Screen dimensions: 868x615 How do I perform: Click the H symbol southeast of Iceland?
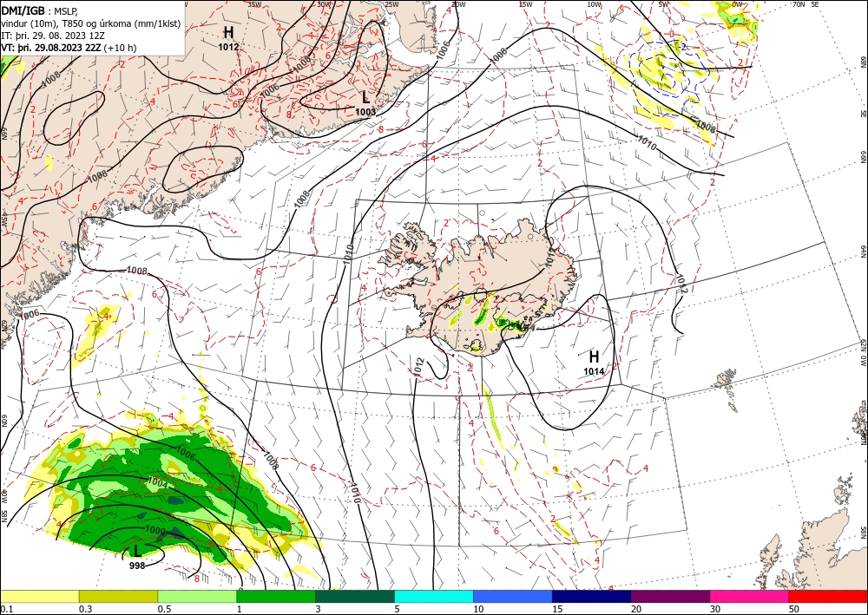click(594, 357)
